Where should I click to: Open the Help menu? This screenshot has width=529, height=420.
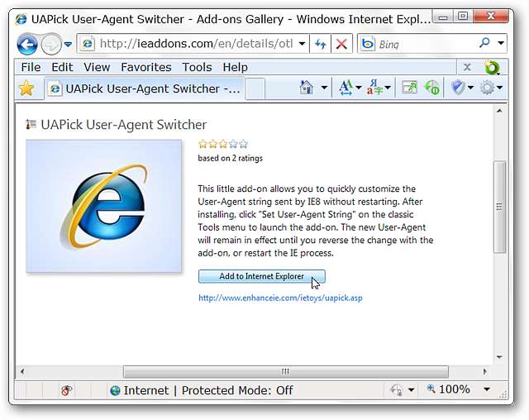[235, 67]
